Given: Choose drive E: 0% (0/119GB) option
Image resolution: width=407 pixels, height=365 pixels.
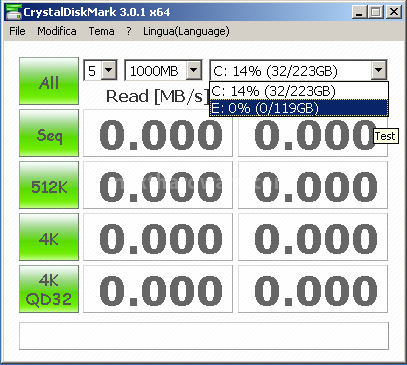Looking at the screenshot, I should pos(299,108).
